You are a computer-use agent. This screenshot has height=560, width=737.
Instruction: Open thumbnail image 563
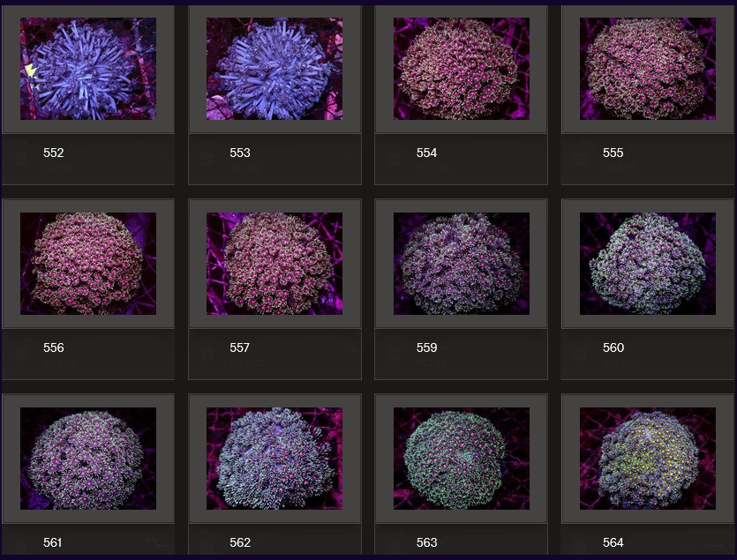point(462,459)
